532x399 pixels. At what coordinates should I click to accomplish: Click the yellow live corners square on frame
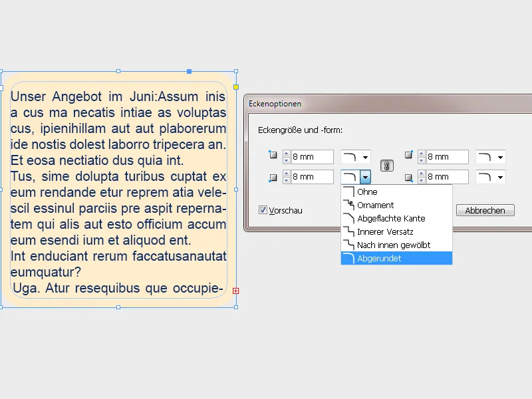pyautogui.click(x=236, y=87)
